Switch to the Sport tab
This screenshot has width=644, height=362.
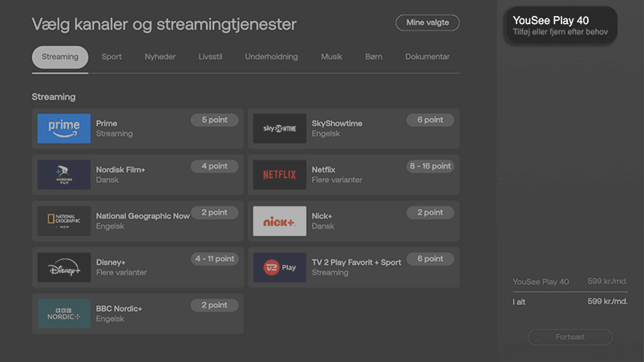click(111, 57)
